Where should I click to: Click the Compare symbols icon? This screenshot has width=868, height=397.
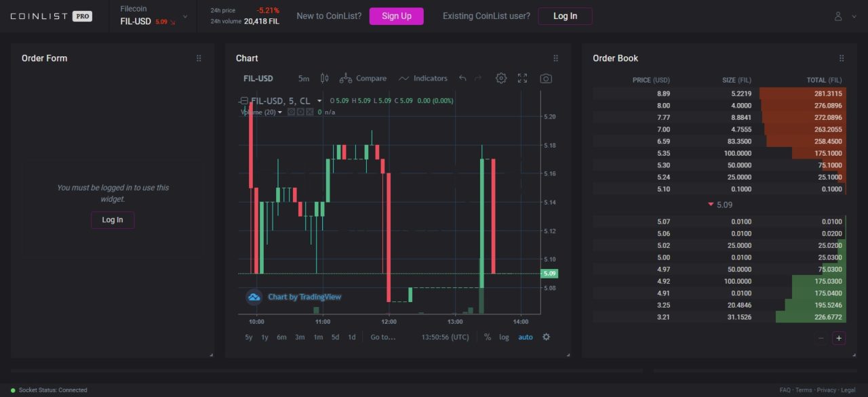(x=346, y=79)
